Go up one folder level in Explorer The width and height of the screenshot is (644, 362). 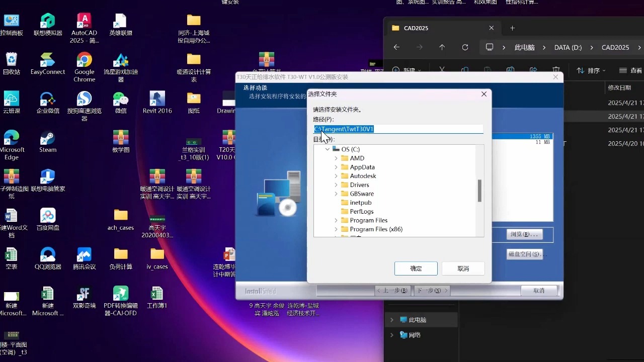coord(442,47)
